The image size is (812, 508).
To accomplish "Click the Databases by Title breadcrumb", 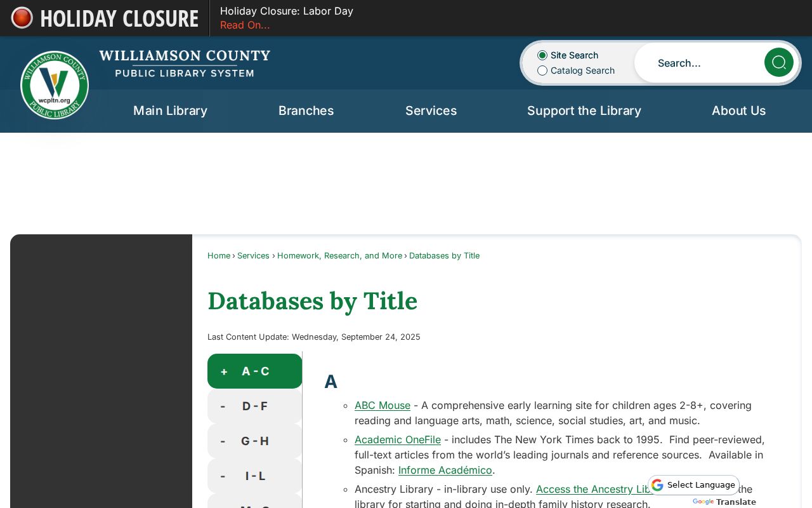I will click(444, 255).
